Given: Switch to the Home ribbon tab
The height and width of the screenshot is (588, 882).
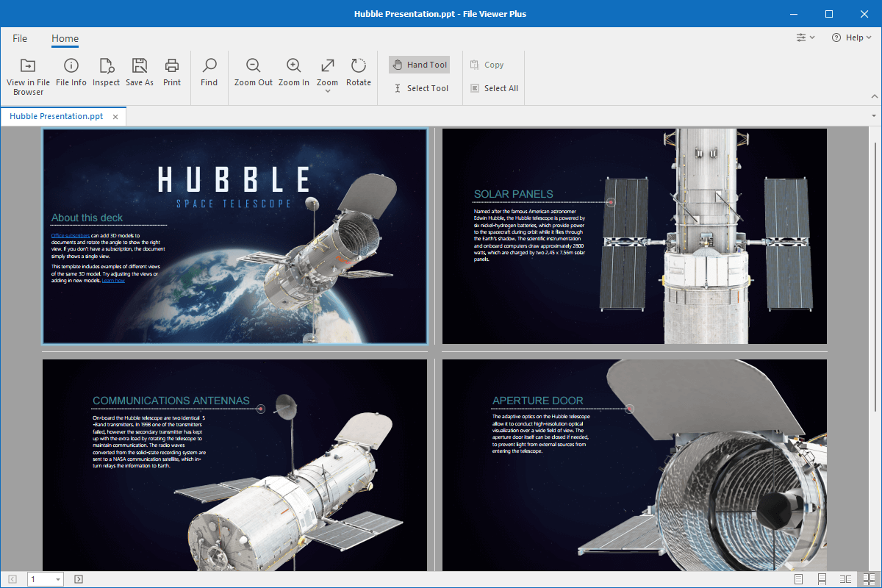Looking at the screenshot, I should [x=65, y=38].
